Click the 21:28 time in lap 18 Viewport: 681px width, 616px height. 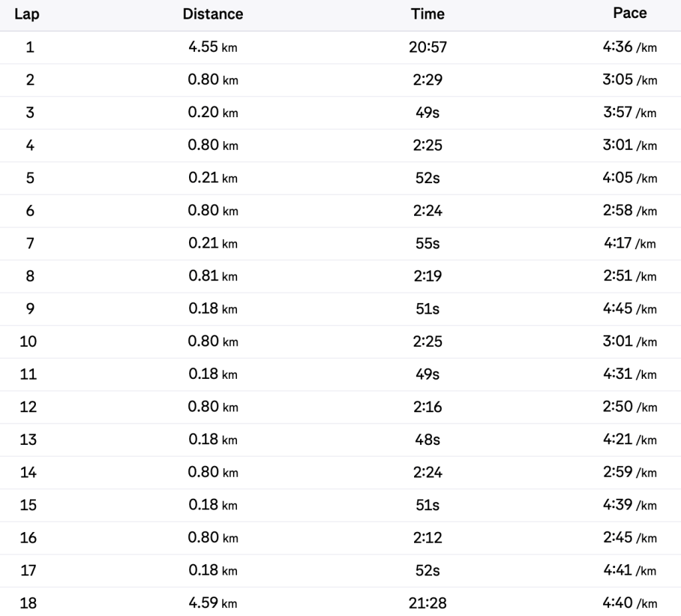coord(426,603)
